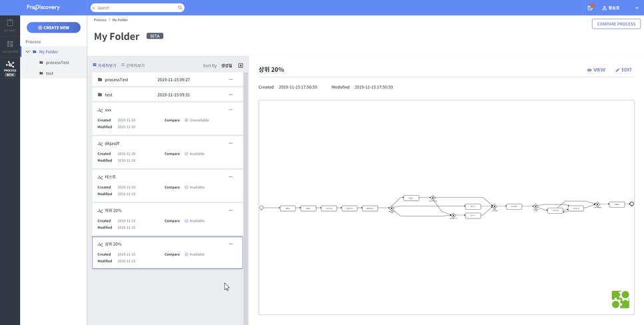
Task: Switch to compact view (간략히보기)
Action: pos(133,65)
